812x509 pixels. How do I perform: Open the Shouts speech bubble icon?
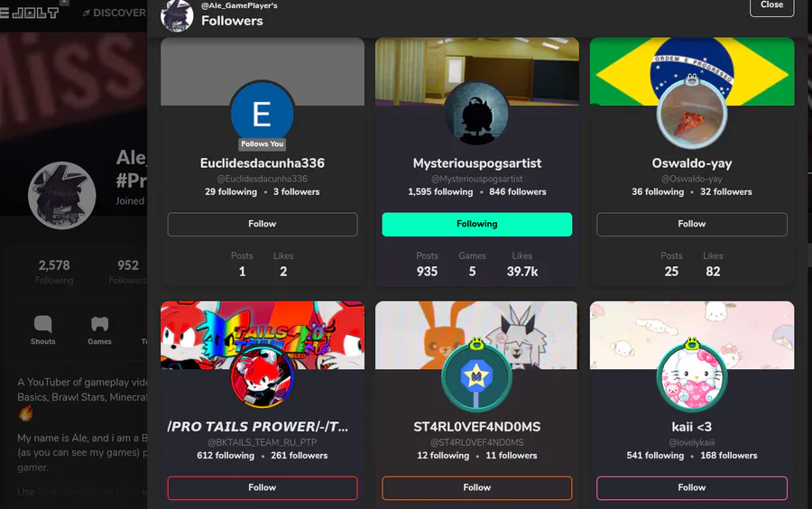tap(42, 324)
